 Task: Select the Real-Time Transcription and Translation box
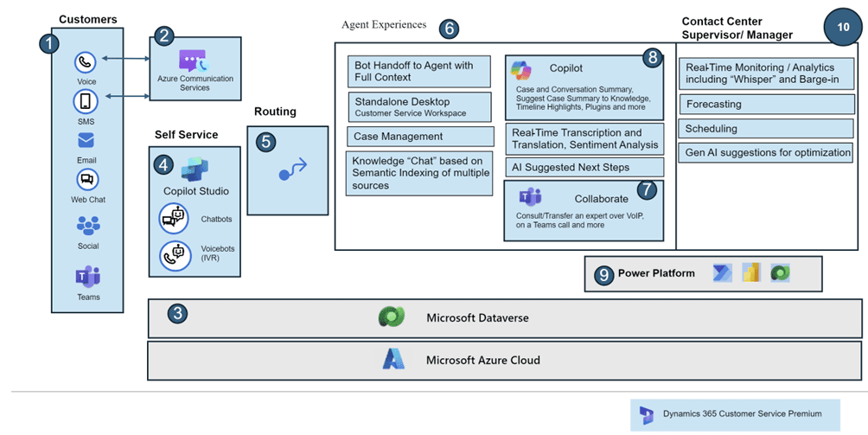584,138
